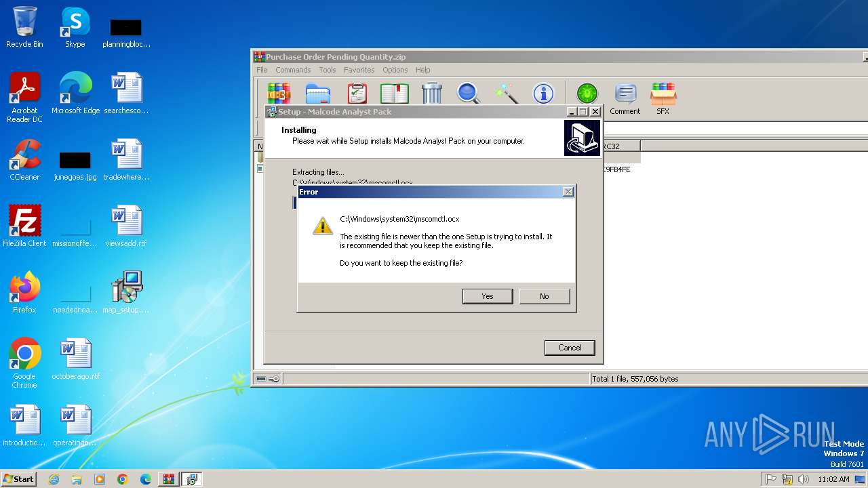Switch to Setup installer taskbar button
The width and height of the screenshot is (868, 488).
pyautogui.click(x=192, y=479)
